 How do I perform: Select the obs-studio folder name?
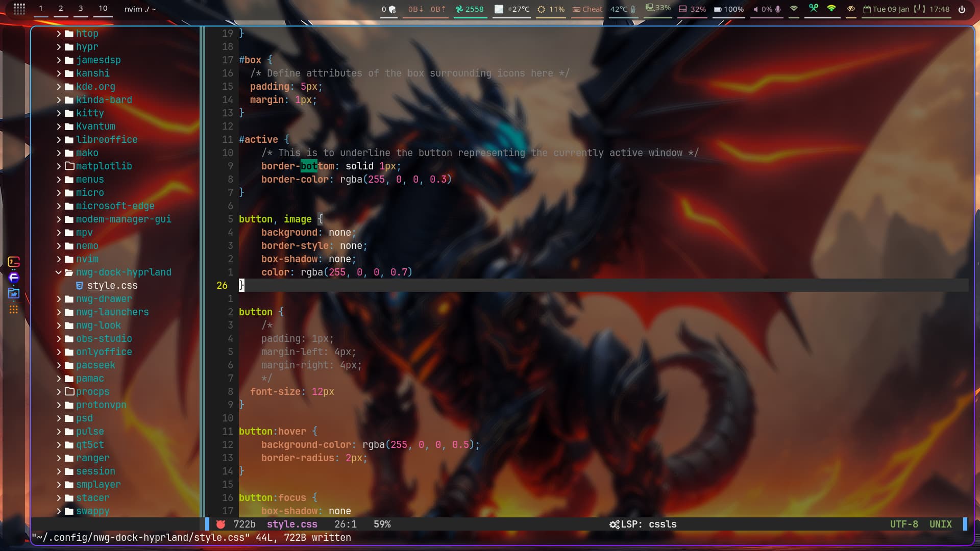[104, 339]
